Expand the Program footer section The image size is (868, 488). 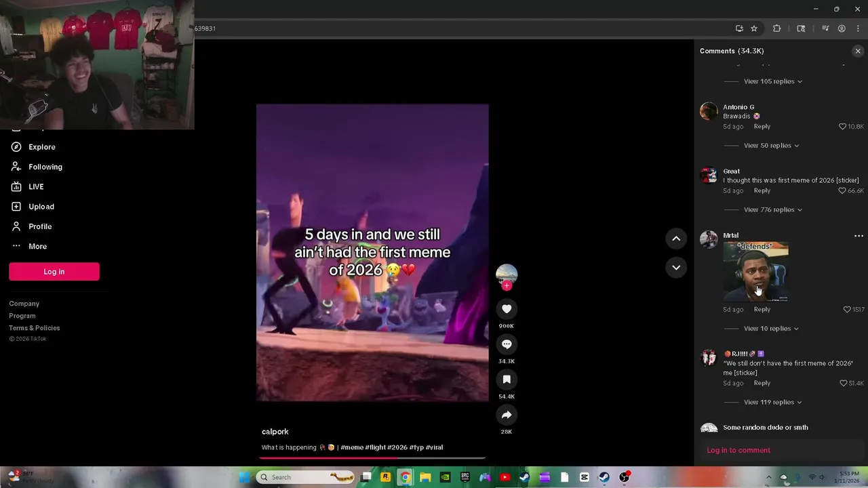coord(22,316)
